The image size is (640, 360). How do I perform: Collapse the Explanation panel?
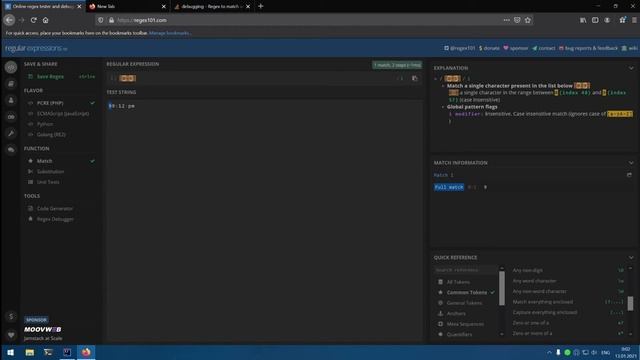coord(631,68)
